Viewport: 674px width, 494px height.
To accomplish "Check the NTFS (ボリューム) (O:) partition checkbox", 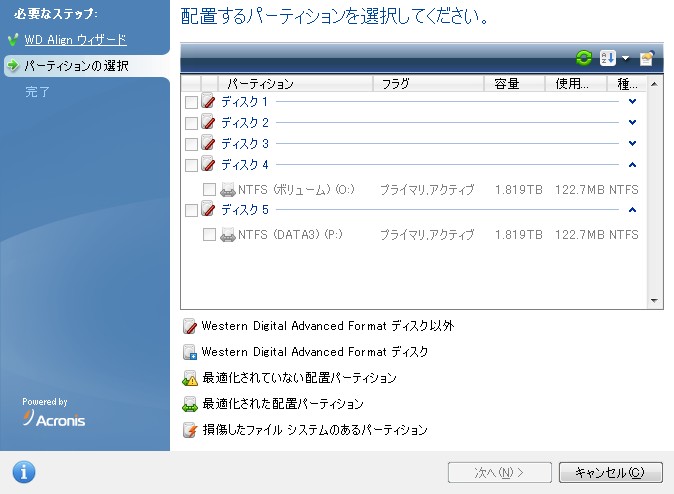I will (x=209, y=190).
